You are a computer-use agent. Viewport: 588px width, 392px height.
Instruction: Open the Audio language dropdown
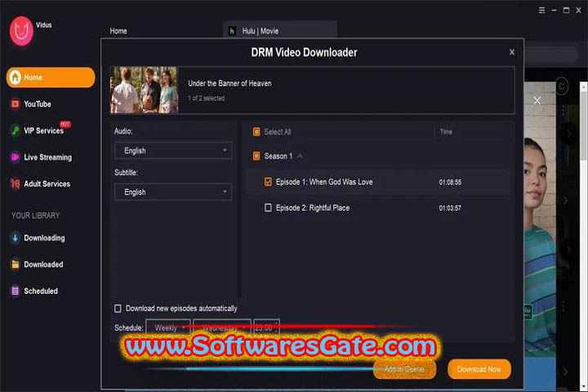173,151
